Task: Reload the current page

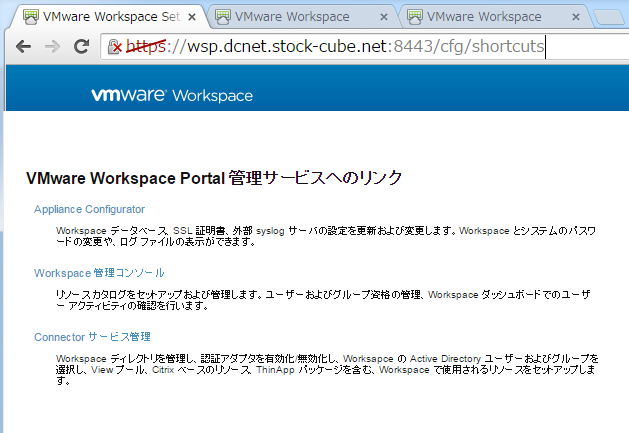Action: [x=82, y=46]
